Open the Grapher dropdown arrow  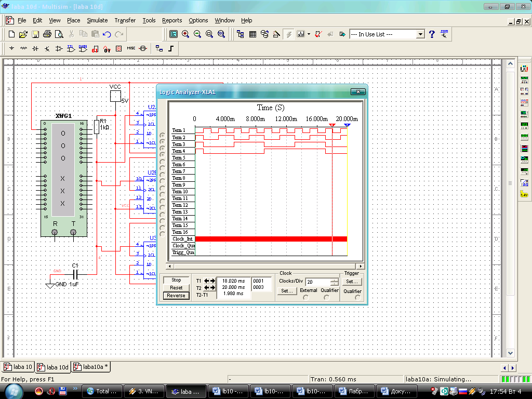(x=309, y=34)
